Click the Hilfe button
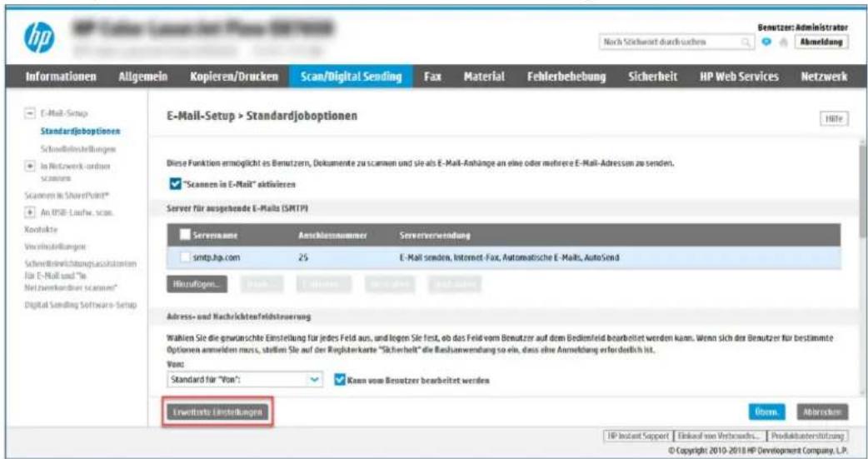 tap(836, 118)
